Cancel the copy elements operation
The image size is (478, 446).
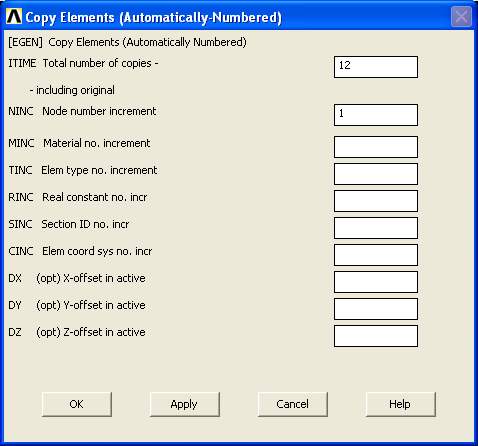click(x=293, y=404)
